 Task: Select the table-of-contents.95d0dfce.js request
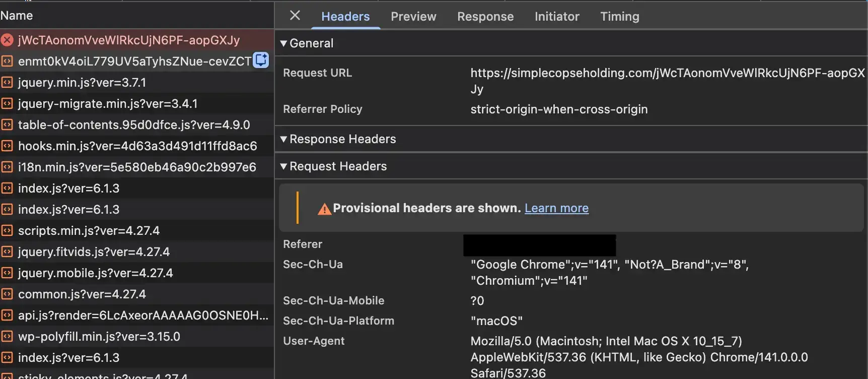(137, 124)
